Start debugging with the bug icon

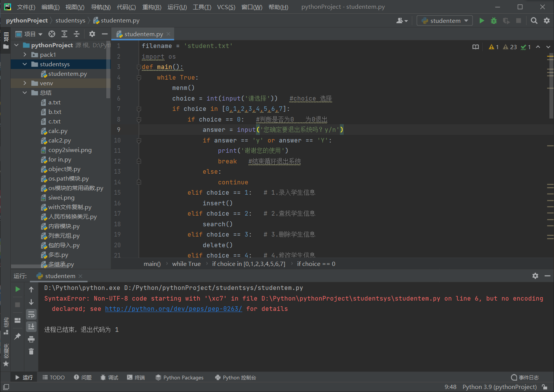pyautogui.click(x=494, y=21)
